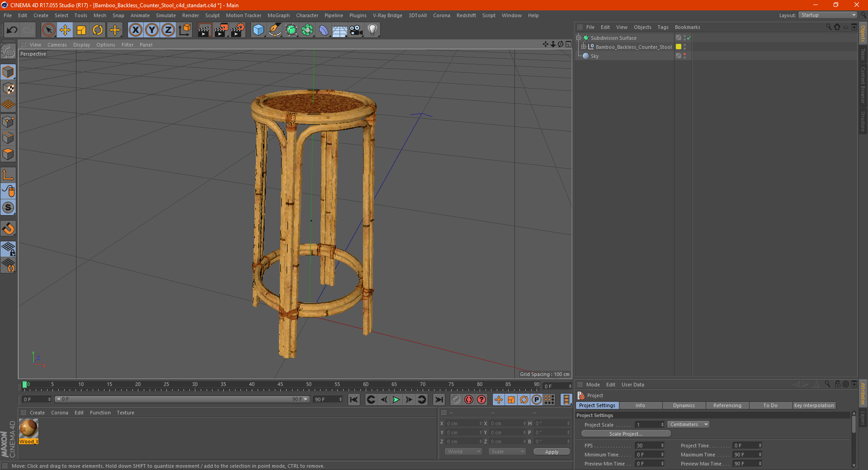The width and height of the screenshot is (868, 470).
Task: Click Record Active Objects button
Action: [456, 399]
